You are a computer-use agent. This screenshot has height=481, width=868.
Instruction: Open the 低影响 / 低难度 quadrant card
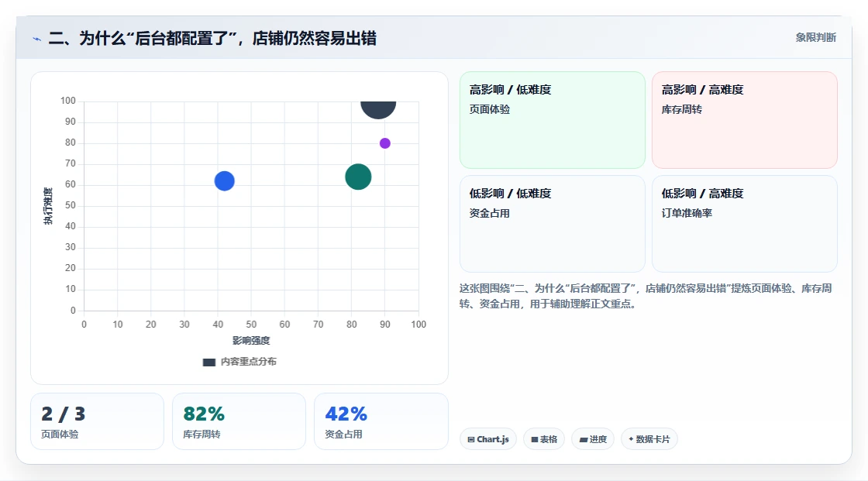[553, 224]
